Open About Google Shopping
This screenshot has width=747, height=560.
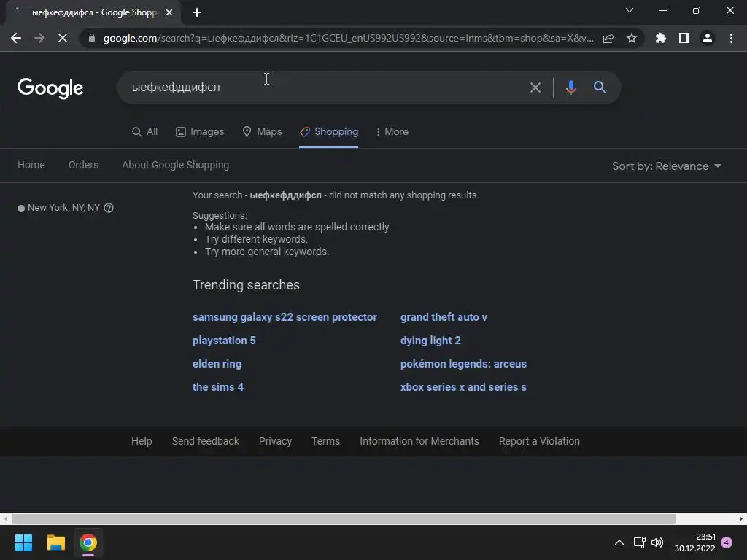[x=175, y=165]
